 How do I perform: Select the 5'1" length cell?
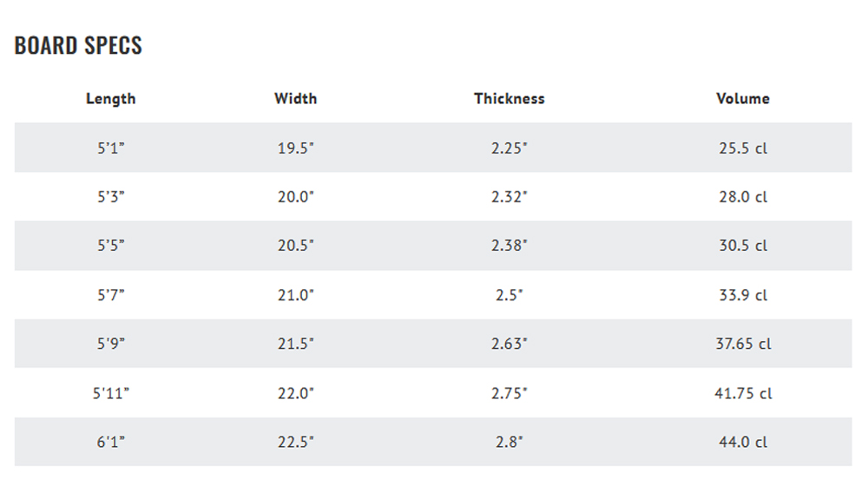tap(111, 148)
